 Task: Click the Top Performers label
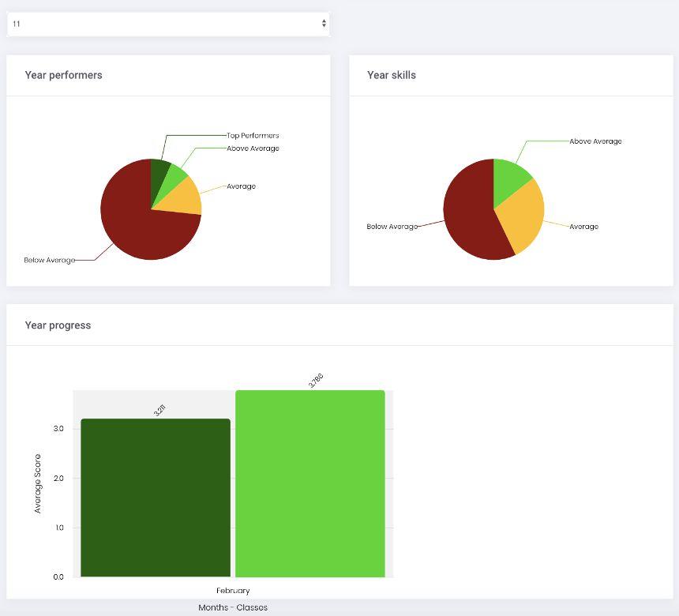click(x=253, y=136)
